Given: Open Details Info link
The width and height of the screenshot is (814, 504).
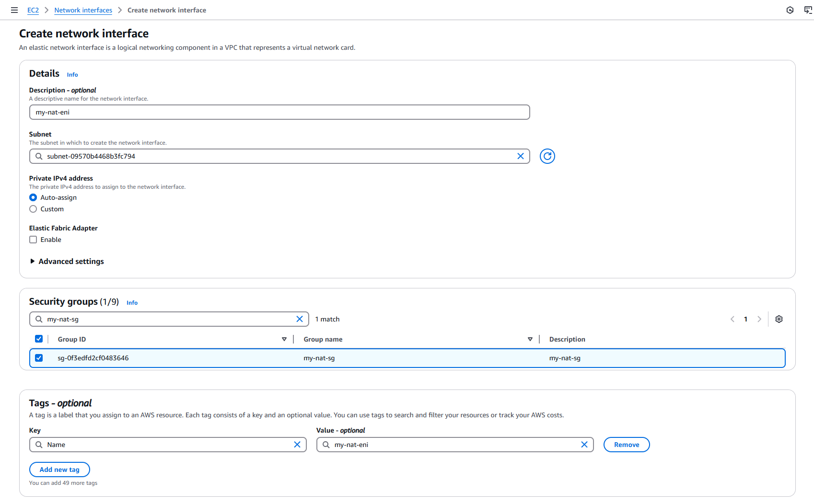Looking at the screenshot, I should [72, 75].
